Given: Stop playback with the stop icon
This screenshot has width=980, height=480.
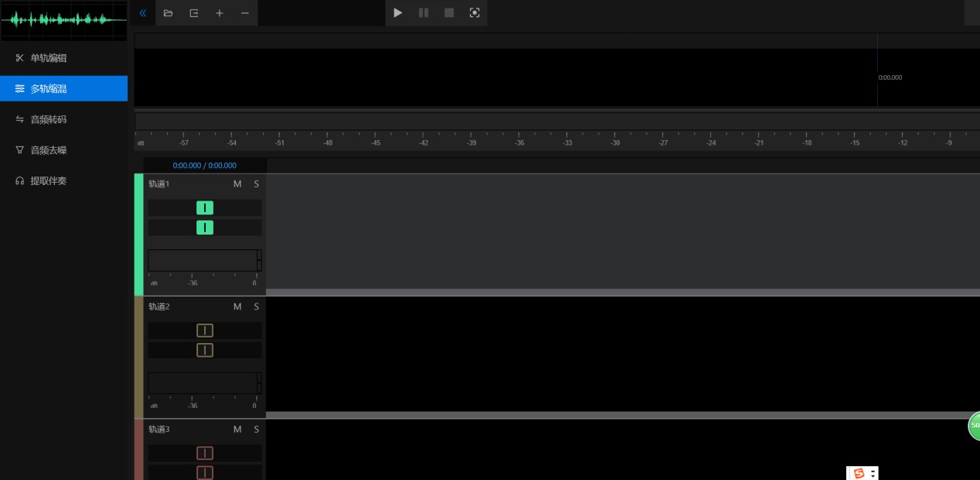Looking at the screenshot, I should tap(449, 13).
